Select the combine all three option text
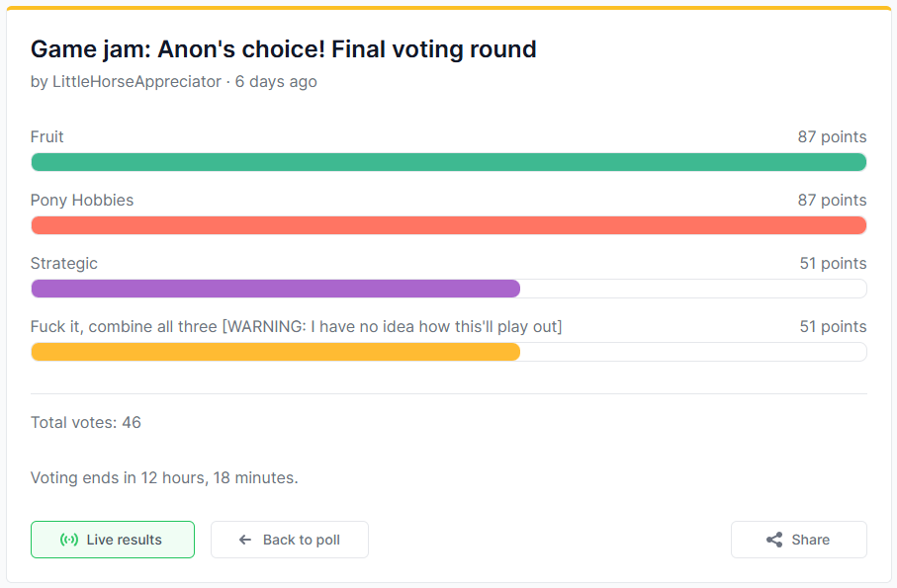This screenshot has height=588, width=897. (x=296, y=326)
